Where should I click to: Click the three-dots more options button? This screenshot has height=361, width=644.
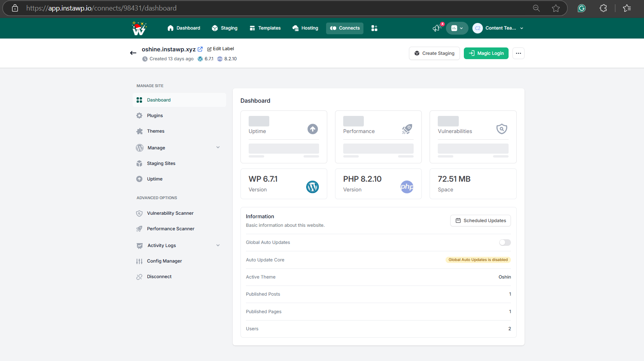(518, 53)
